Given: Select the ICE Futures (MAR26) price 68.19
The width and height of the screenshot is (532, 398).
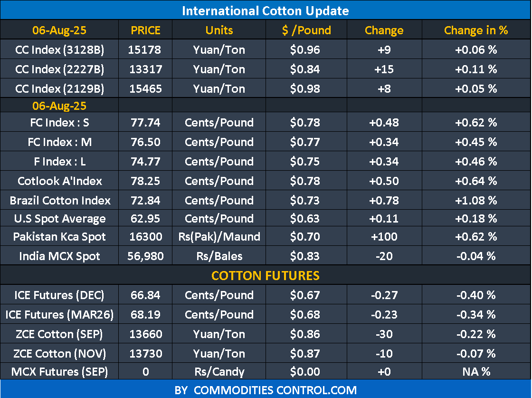Looking at the screenshot, I should (145, 315).
